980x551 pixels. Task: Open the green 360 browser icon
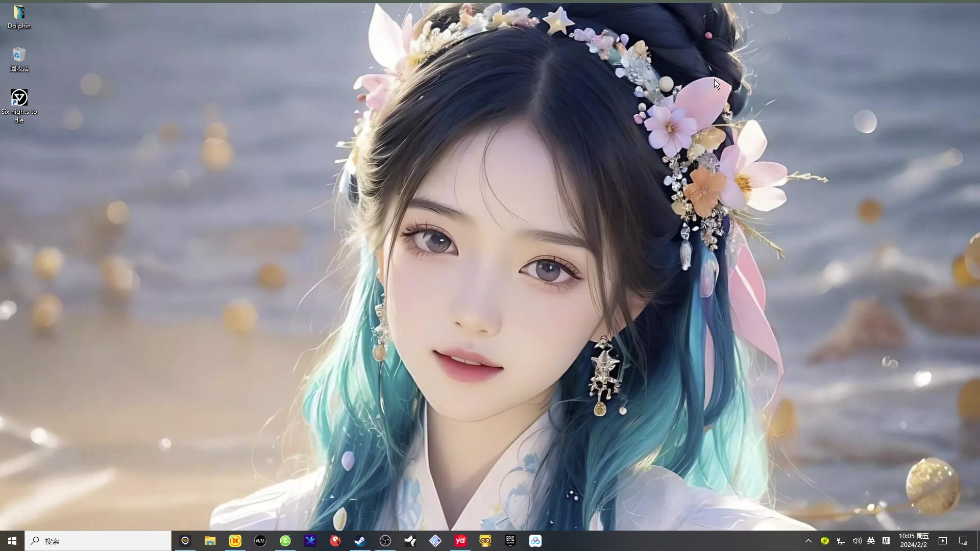pos(285,541)
